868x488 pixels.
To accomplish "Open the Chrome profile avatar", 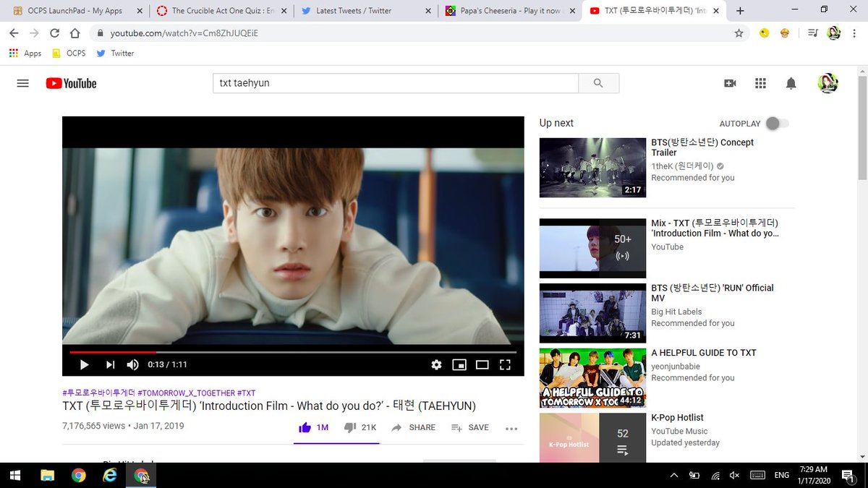I will [834, 33].
